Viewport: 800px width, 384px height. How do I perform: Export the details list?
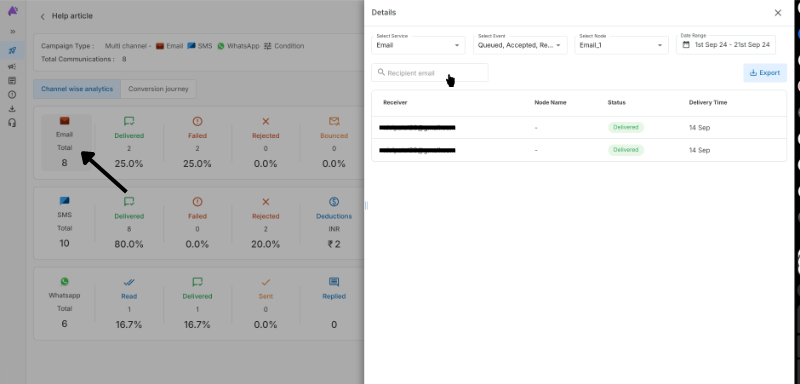[x=765, y=73]
